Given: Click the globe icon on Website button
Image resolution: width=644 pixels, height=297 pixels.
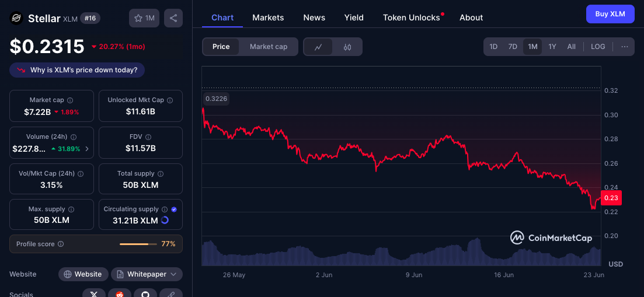Looking at the screenshot, I should (67, 274).
